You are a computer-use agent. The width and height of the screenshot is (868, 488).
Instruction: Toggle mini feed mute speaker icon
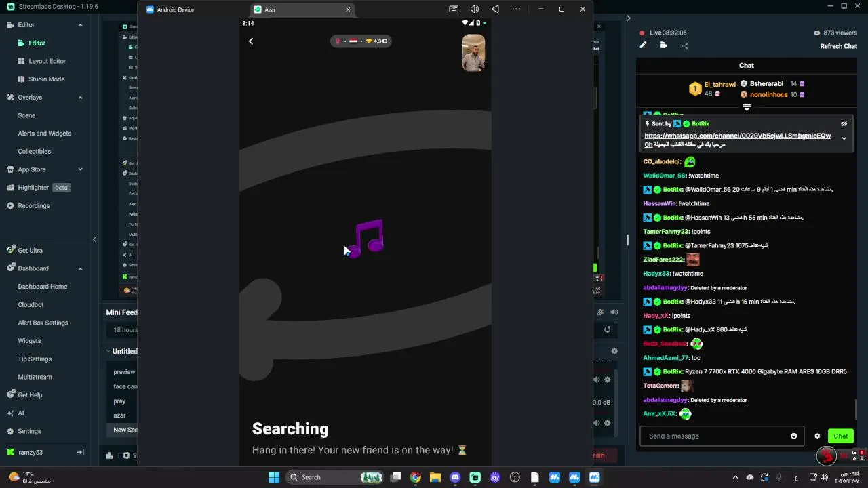pos(614,312)
